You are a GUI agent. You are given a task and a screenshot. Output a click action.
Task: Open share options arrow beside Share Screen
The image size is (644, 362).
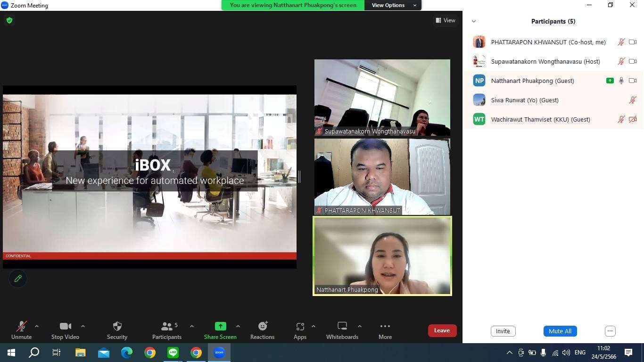coord(238,326)
